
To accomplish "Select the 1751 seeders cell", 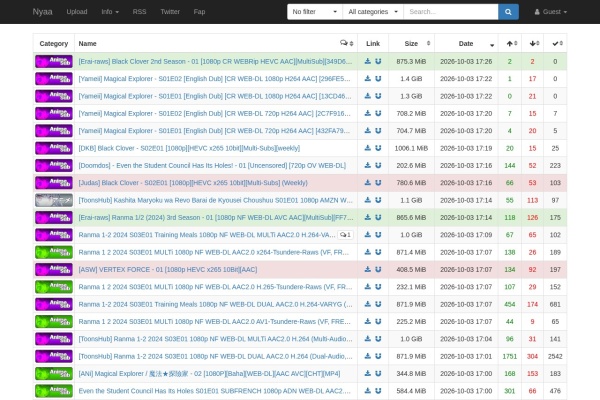I will pos(510,356).
